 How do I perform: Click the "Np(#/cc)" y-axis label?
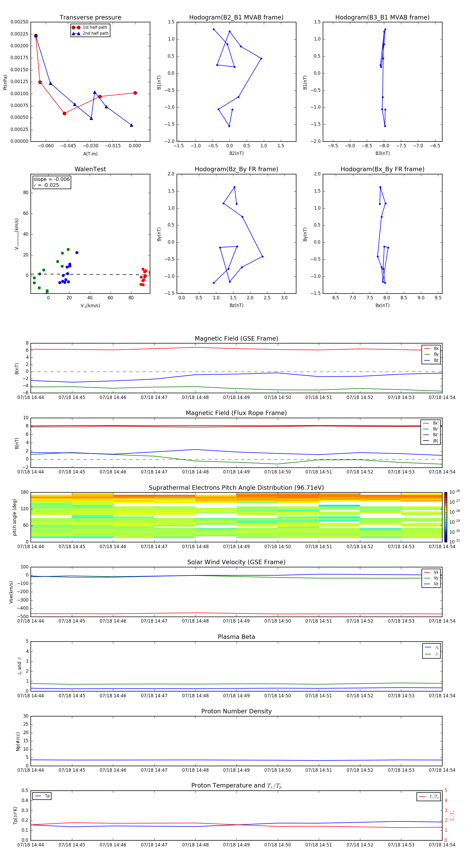(18, 741)
